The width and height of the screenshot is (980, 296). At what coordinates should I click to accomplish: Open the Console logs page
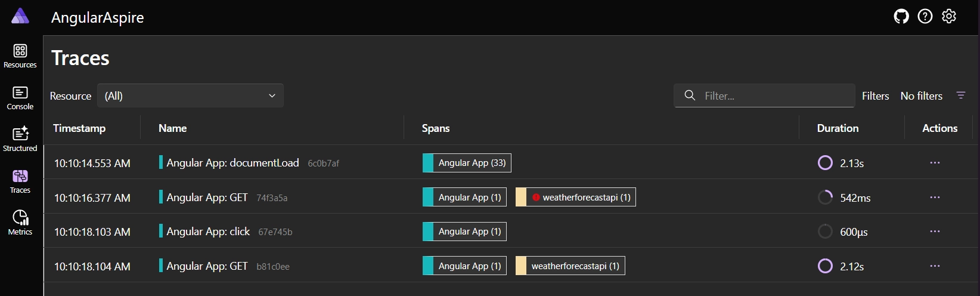click(x=20, y=98)
